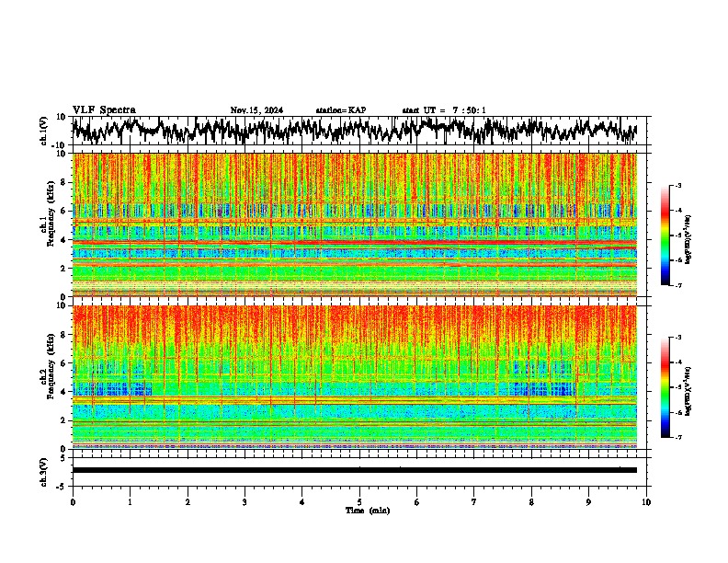Viewport: 728px width, 563px height.
Task: Click the ch.1 spectrogram color scale bar
Action: (x=665, y=236)
